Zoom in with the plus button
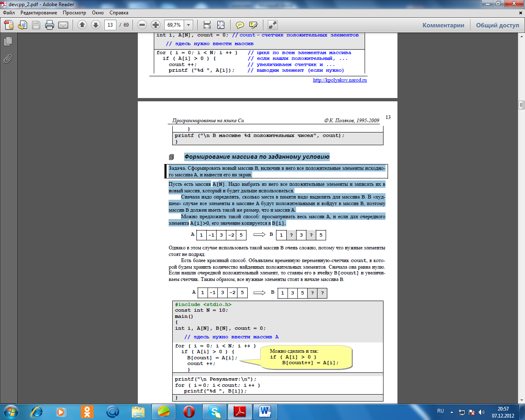Screen dimensions: 525x420 tap(155, 25)
